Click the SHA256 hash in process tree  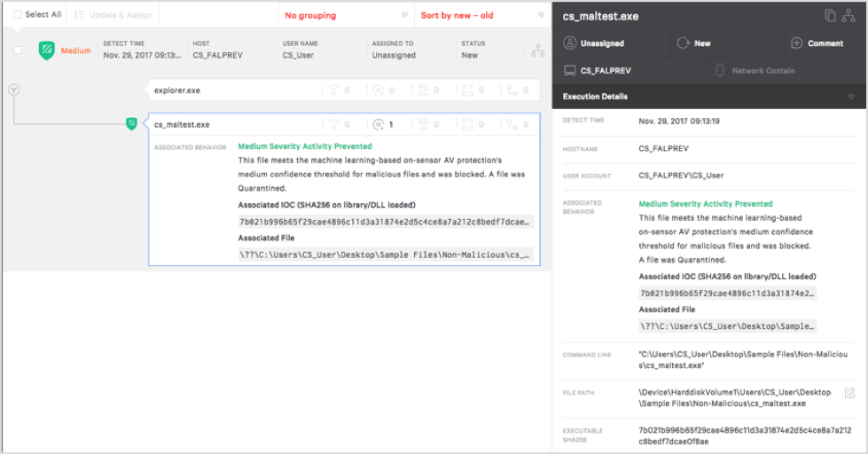coord(386,222)
